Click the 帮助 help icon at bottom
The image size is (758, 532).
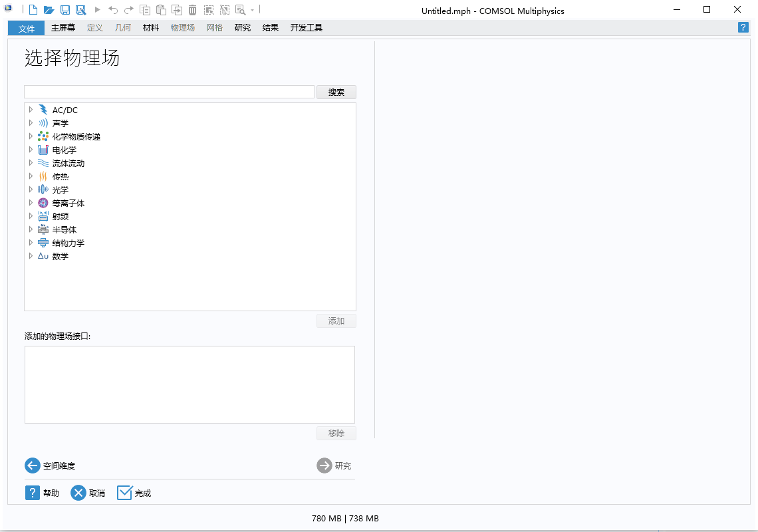coord(33,493)
